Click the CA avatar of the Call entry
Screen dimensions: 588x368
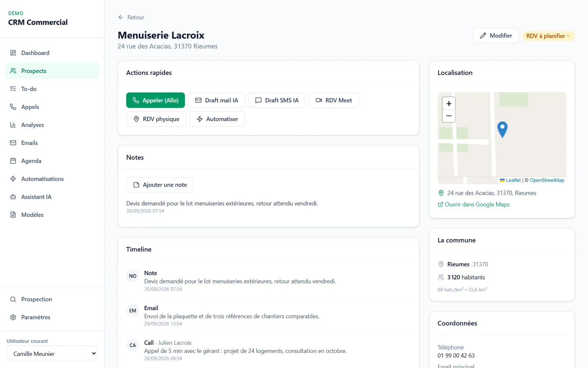[x=133, y=345]
